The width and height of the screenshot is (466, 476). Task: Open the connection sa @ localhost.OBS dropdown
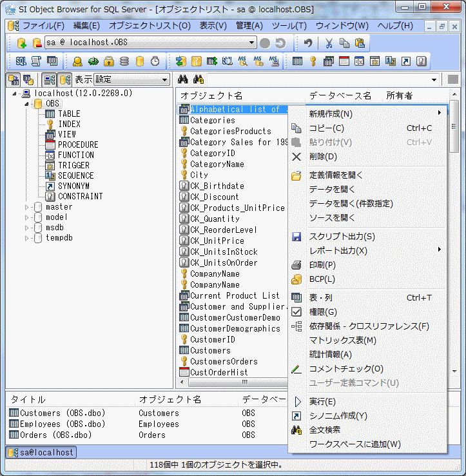[x=251, y=43]
